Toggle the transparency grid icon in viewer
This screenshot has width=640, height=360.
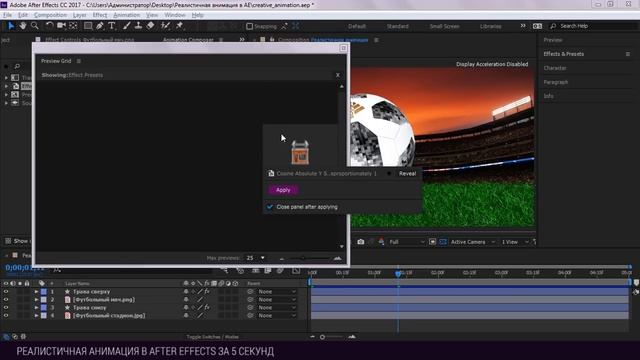coord(443,242)
